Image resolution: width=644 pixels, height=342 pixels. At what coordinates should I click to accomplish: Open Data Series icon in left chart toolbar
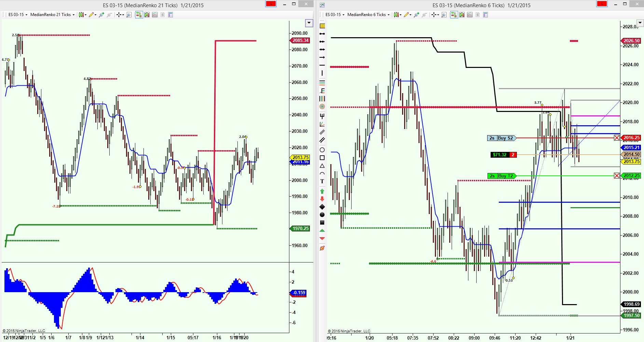147,15
